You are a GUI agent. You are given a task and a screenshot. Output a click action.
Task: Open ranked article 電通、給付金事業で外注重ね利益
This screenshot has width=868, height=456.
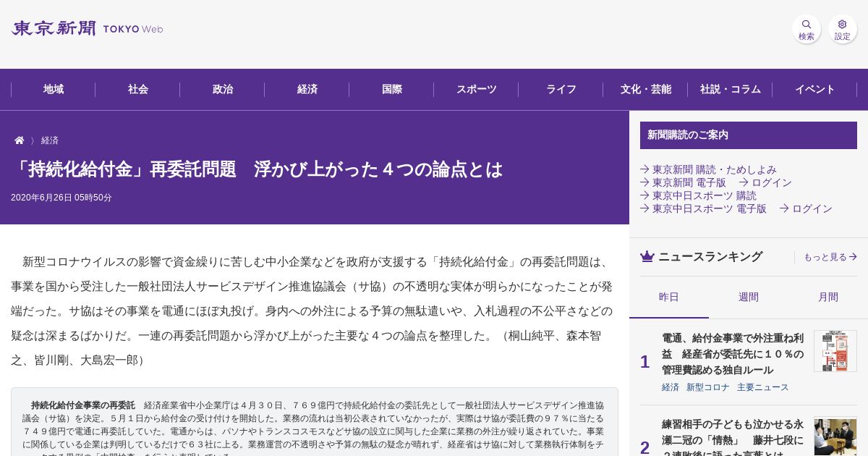coord(733,354)
